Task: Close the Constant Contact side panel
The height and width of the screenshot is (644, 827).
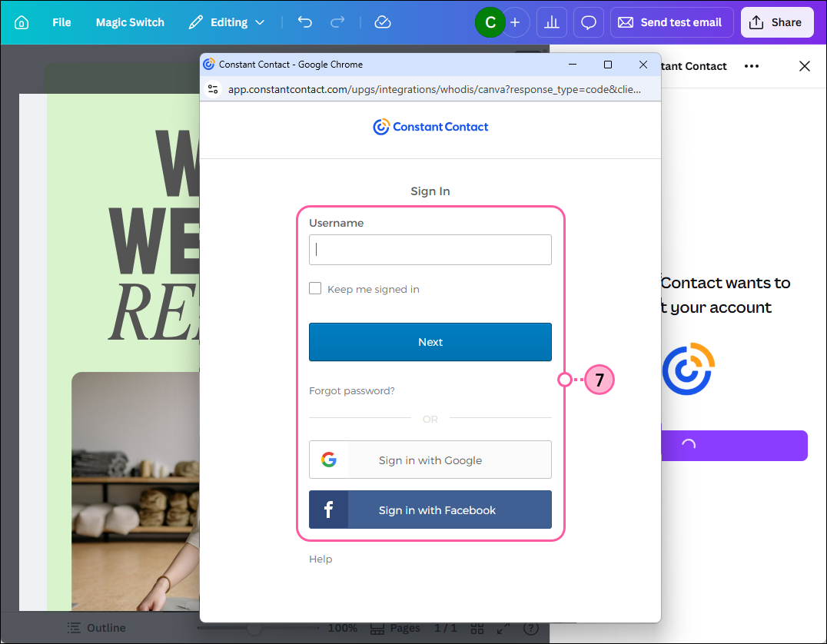Action: 804,66
